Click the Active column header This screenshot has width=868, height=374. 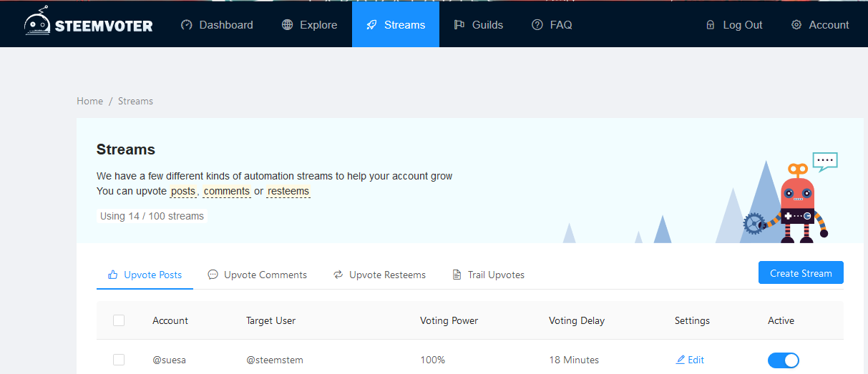point(781,320)
